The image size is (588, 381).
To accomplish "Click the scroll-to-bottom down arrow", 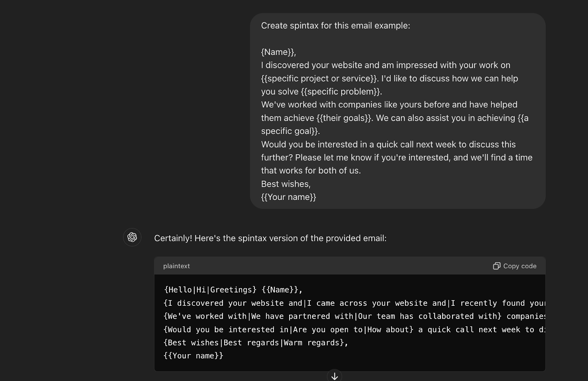I will coord(334,376).
